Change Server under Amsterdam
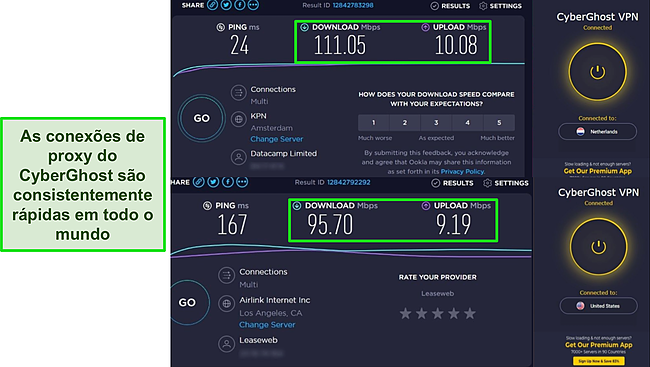650x367 pixels. pos(276,139)
